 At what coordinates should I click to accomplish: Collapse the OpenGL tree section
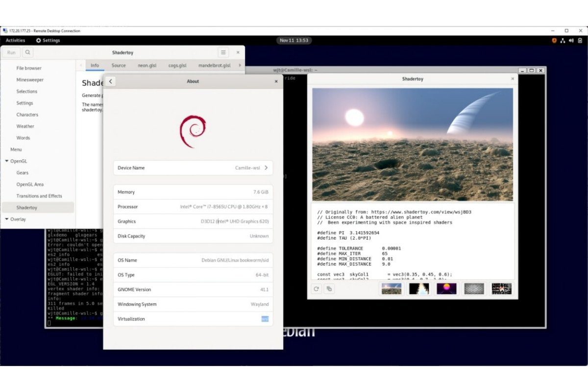pos(7,161)
